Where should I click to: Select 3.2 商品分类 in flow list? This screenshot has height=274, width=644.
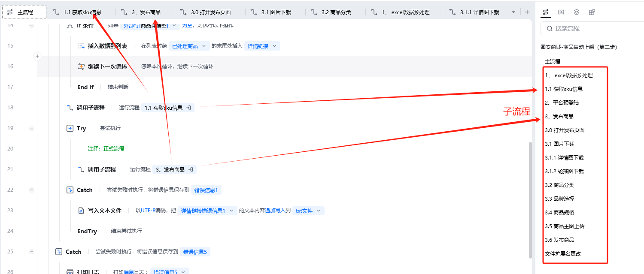[x=559, y=185]
